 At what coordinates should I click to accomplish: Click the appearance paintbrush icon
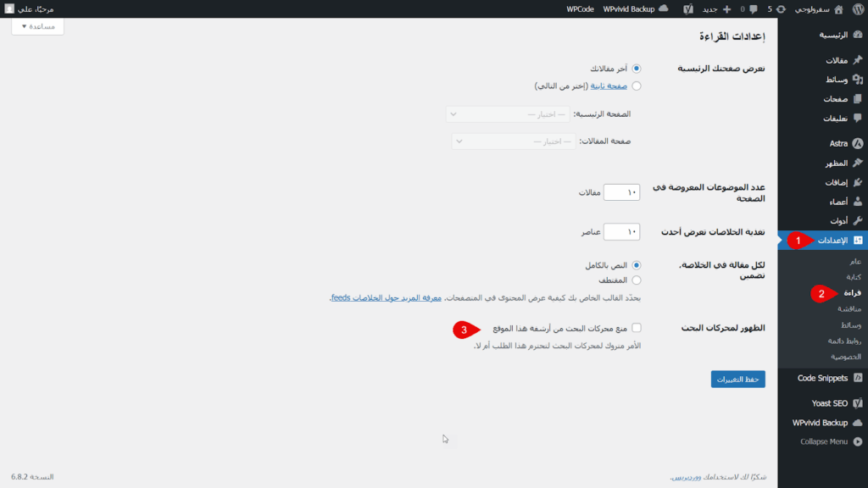point(858,163)
